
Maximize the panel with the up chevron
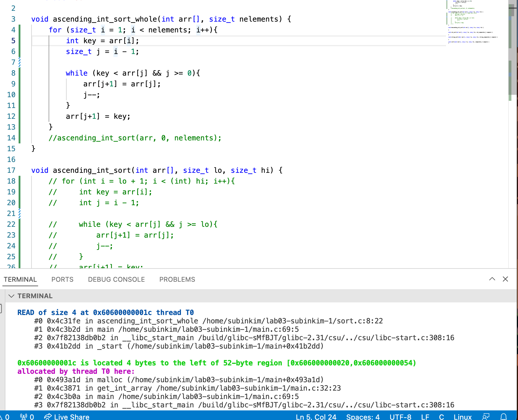(x=492, y=279)
